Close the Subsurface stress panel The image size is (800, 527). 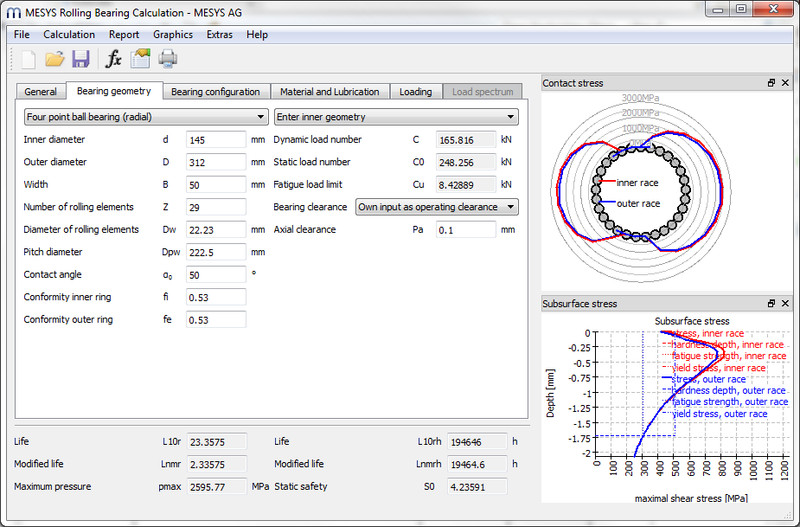click(x=787, y=303)
